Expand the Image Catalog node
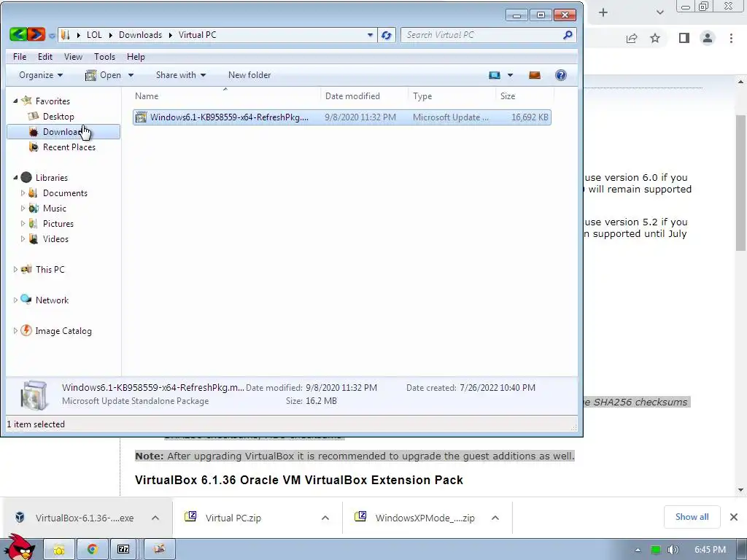The image size is (747, 560). pos(15,330)
